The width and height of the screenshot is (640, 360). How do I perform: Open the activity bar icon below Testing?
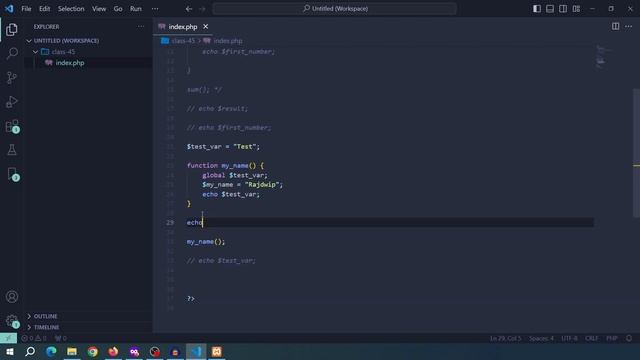tap(12, 174)
